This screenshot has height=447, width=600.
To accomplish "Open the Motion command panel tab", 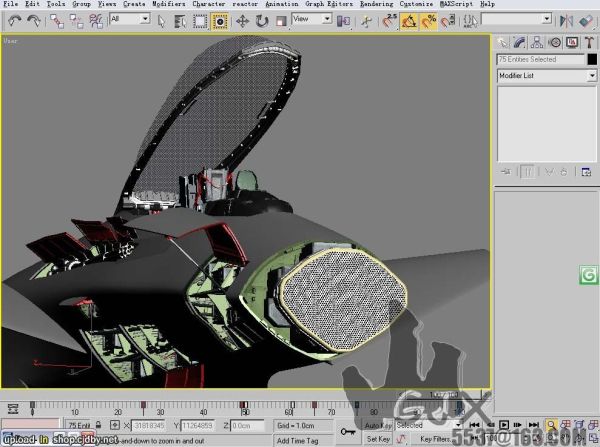I will tap(555, 42).
